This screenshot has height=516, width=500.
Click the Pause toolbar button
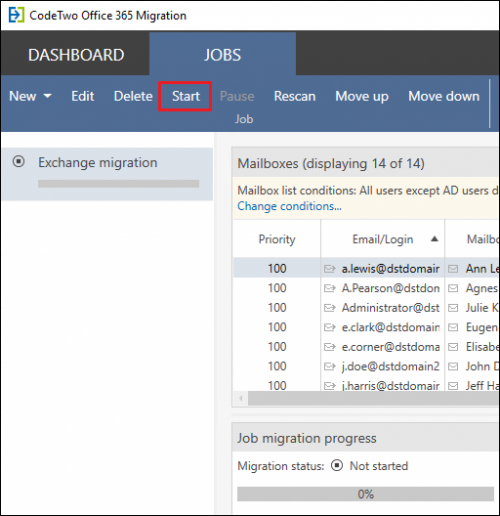(237, 96)
